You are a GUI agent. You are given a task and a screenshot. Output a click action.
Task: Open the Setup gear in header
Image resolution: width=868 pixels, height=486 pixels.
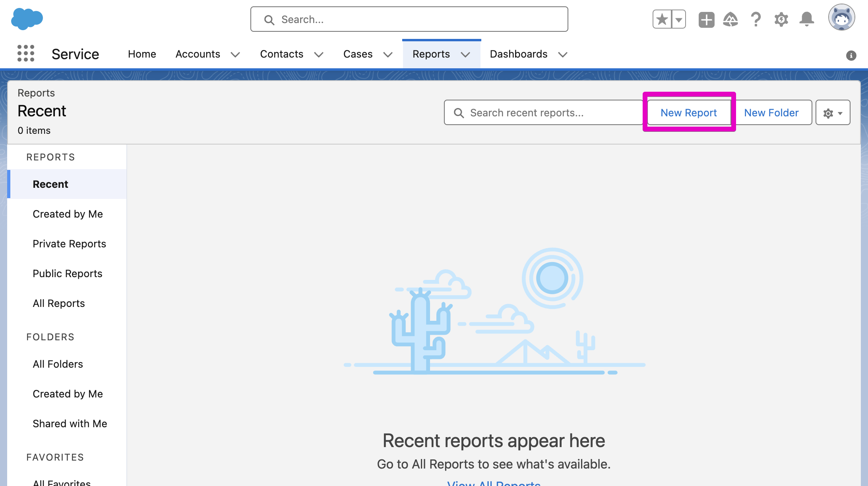(x=781, y=19)
